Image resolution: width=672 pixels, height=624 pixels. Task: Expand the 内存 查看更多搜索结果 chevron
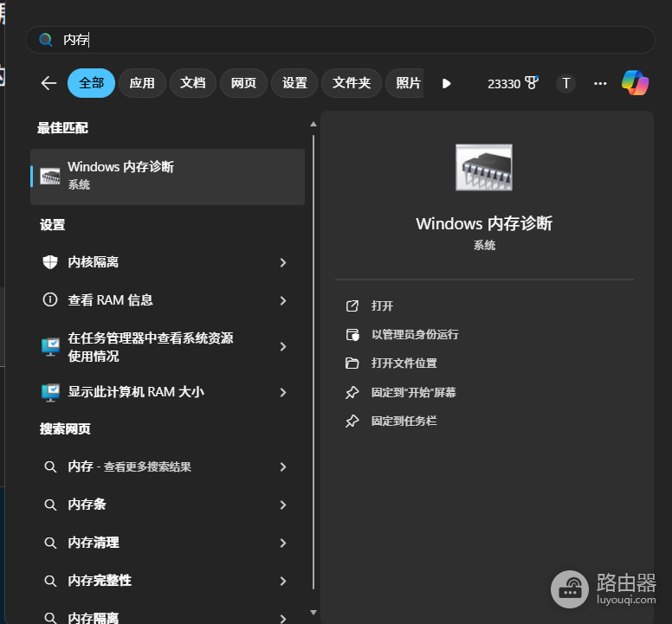[x=283, y=466]
